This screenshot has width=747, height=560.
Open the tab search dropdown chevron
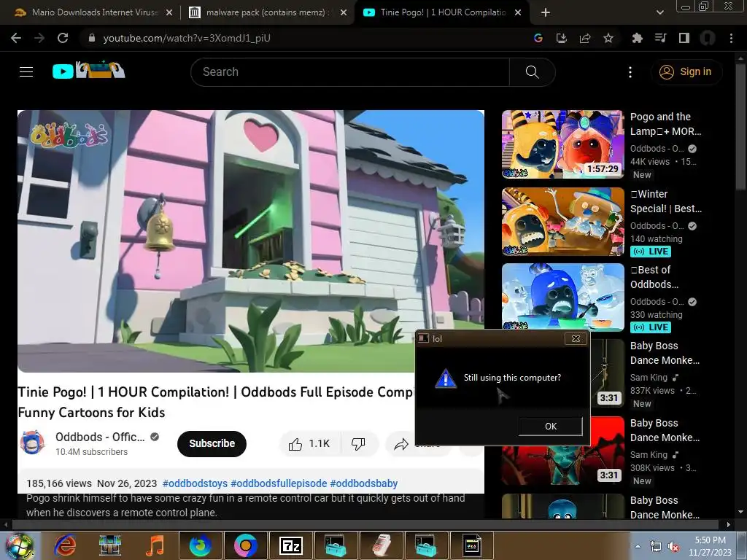pos(659,12)
